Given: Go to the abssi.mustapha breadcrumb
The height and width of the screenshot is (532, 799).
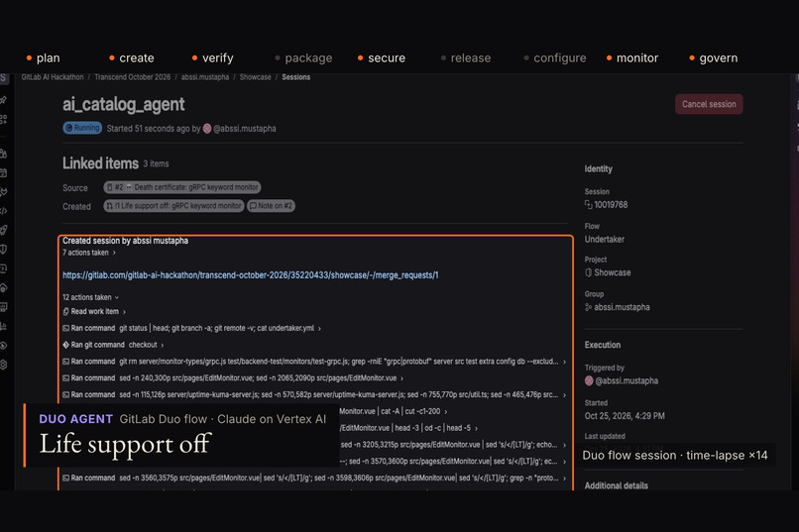Looking at the screenshot, I should tap(205, 77).
